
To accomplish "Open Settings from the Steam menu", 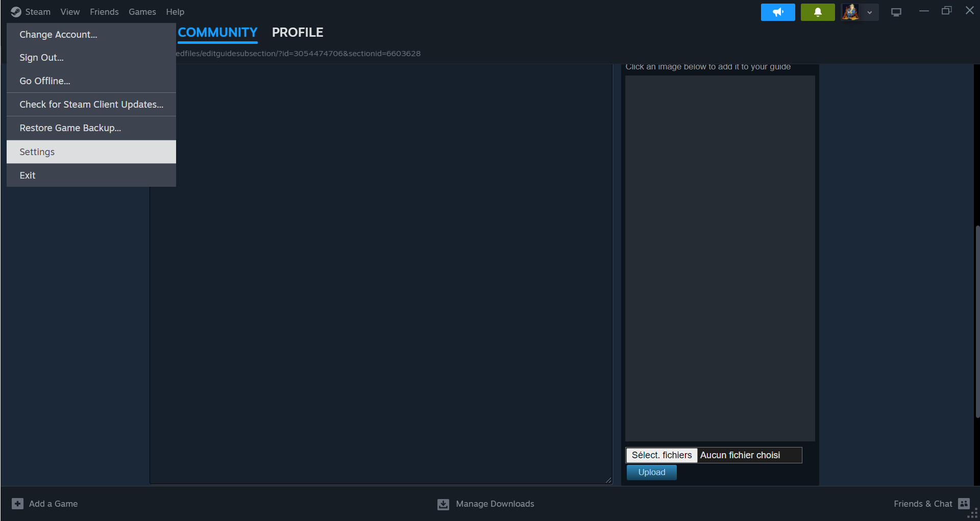I will [91, 152].
